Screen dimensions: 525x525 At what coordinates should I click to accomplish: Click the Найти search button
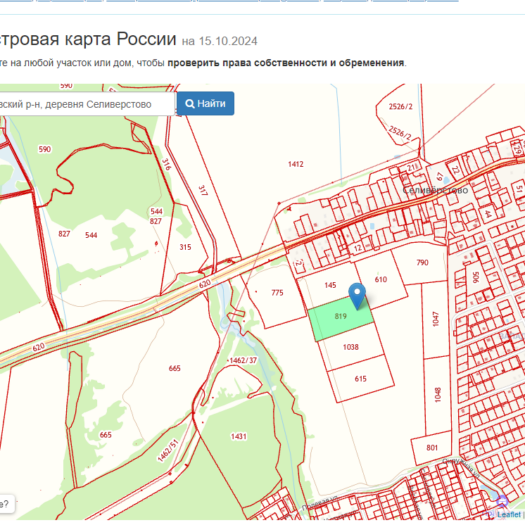pos(206,103)
